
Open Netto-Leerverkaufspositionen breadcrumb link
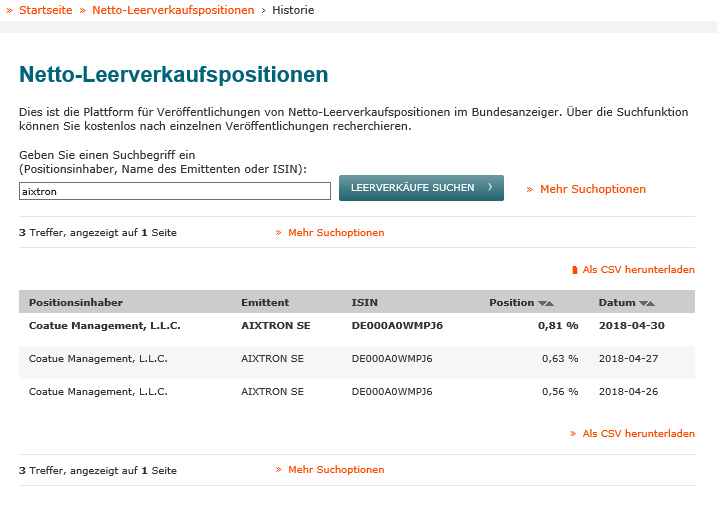pos(173,10)
